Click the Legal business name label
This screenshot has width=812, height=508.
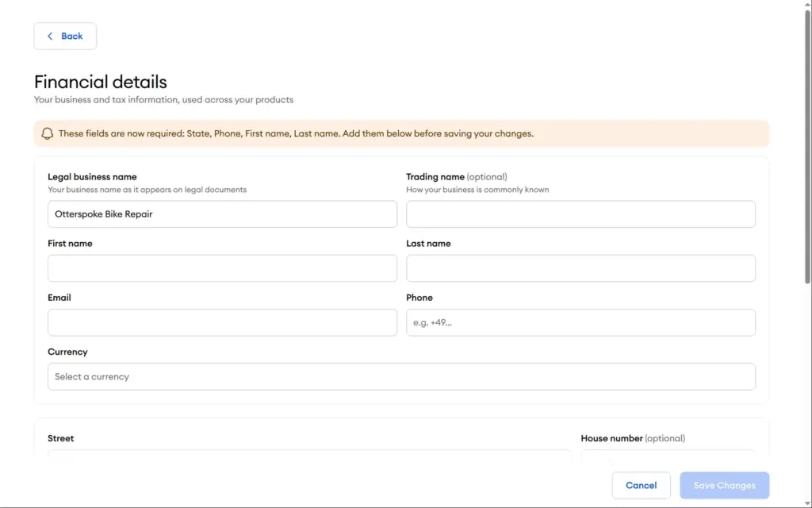click(x=92, y=177)
